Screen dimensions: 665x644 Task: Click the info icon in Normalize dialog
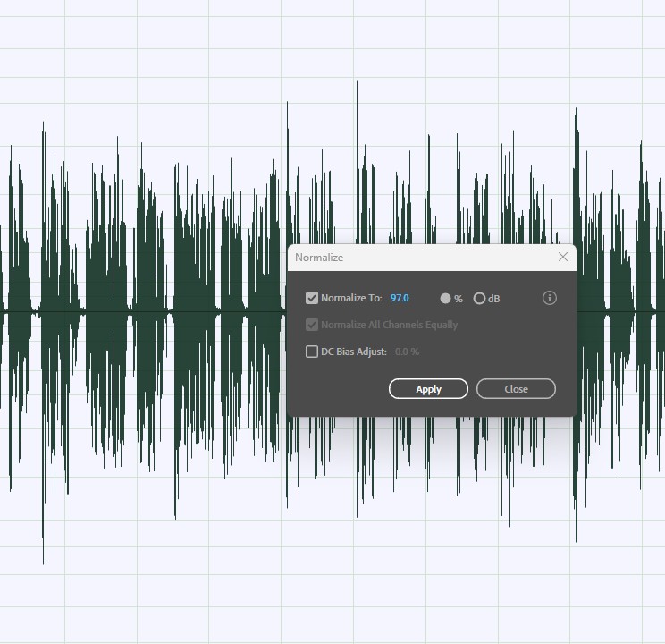[x=550, y=298]
